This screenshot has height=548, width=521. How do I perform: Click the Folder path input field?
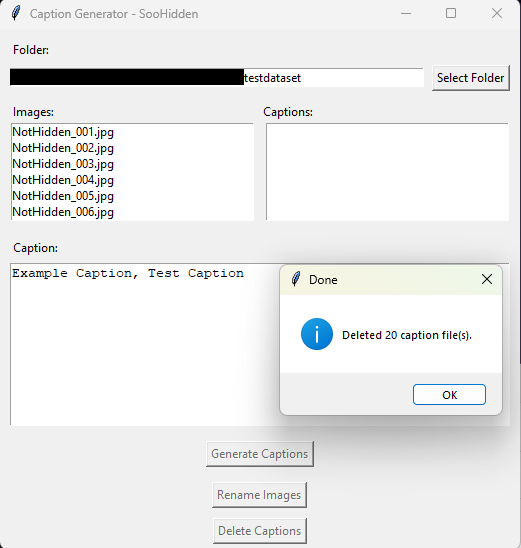click(x=217, y=78)
